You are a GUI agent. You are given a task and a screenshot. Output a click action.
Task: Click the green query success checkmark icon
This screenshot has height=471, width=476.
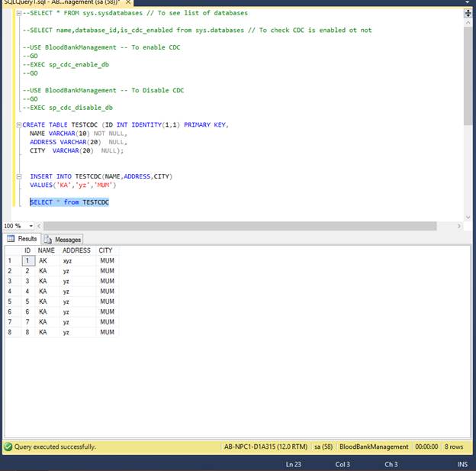[x=8, y=447]
